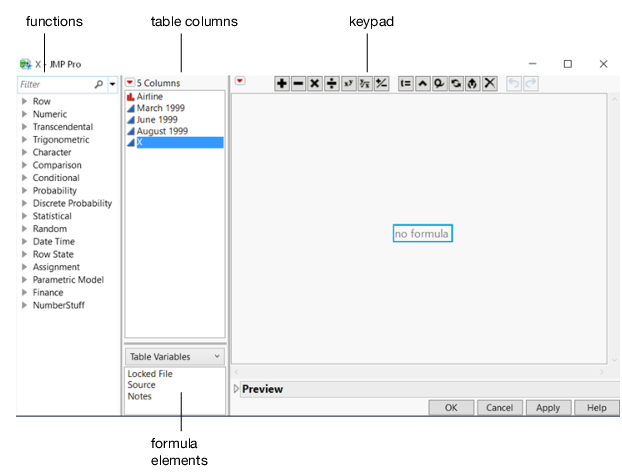Image resolution: width=622 pixels, height=475 pixels.
Task: Expand the Trigonometric function group
Action: 24,139
